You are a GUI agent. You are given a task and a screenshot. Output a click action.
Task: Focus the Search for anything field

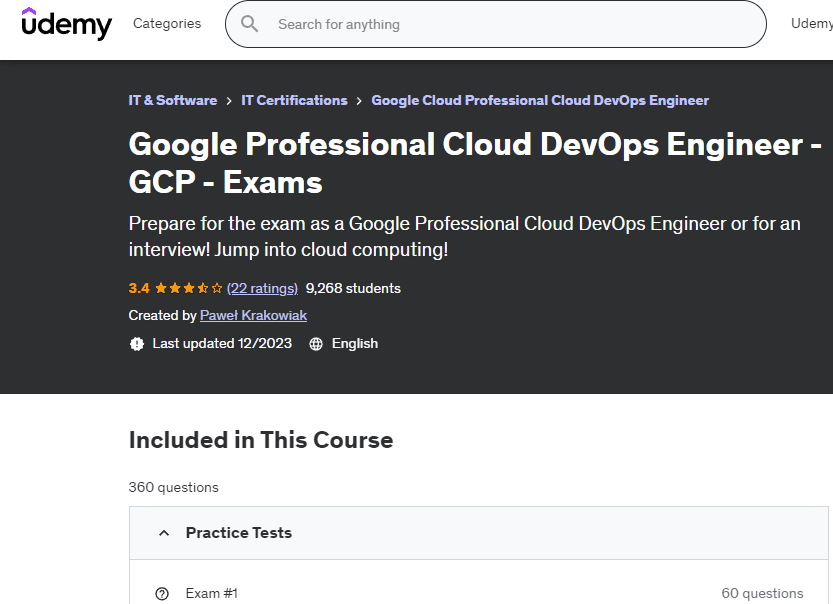500,24
